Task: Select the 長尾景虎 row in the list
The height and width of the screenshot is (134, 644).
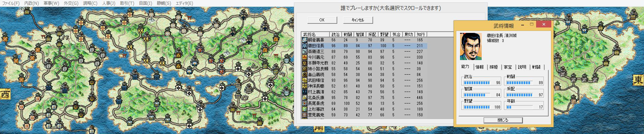Action: [x=364, y=103]
